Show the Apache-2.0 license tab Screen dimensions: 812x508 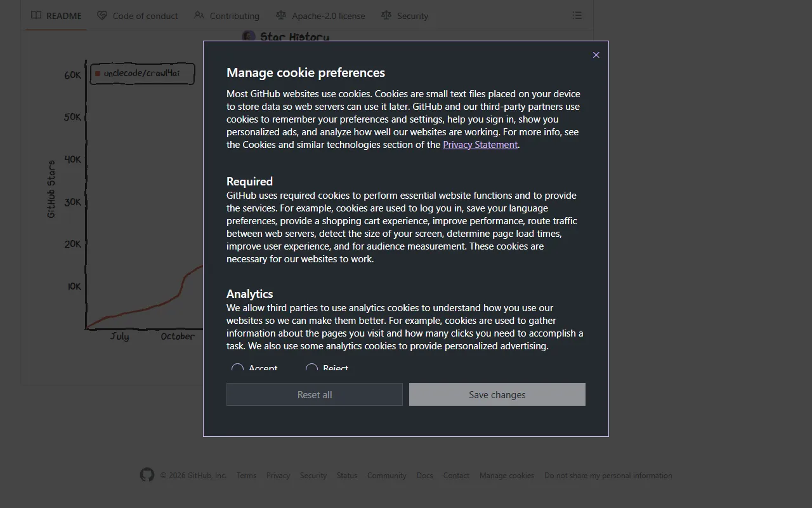[x=320, y=15]
